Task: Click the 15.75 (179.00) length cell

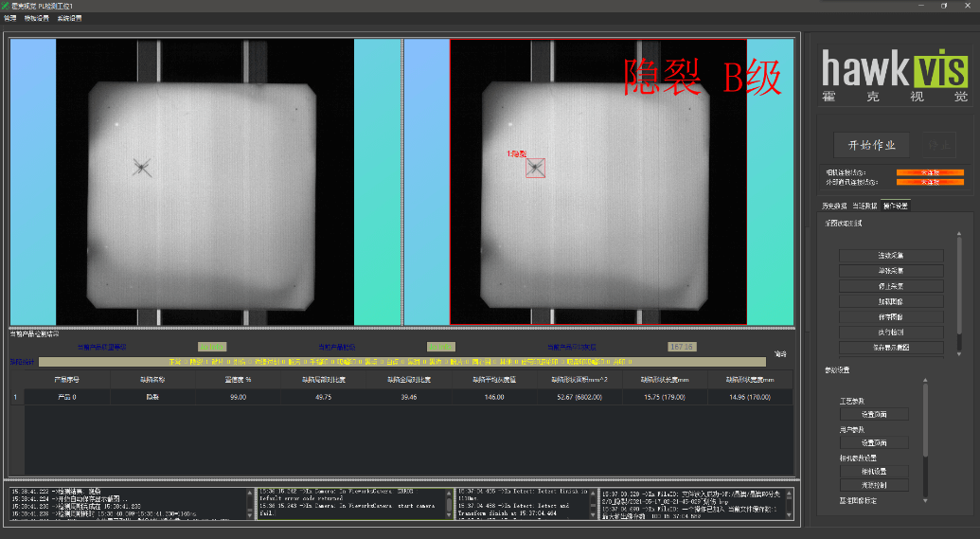Action: pyautogui.click(x=665, y=397)
